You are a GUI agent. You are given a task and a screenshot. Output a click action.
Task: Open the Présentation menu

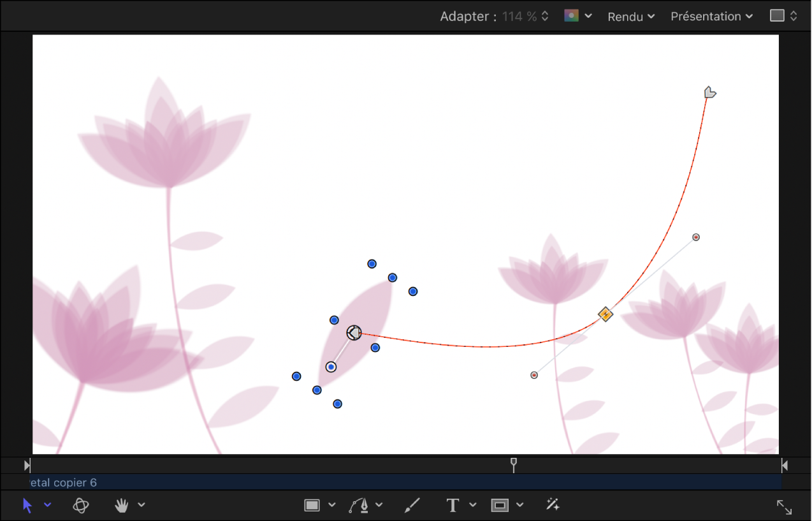[706, 17]
